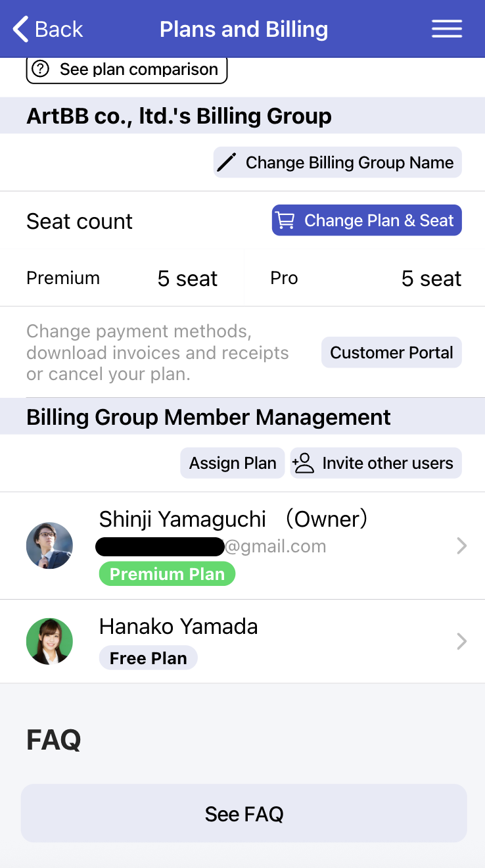Tap the back arrow chevron icon
Image resolution: width=485 pixels, height=868 pixels.
pyautogui.click(x=21, y=30)
